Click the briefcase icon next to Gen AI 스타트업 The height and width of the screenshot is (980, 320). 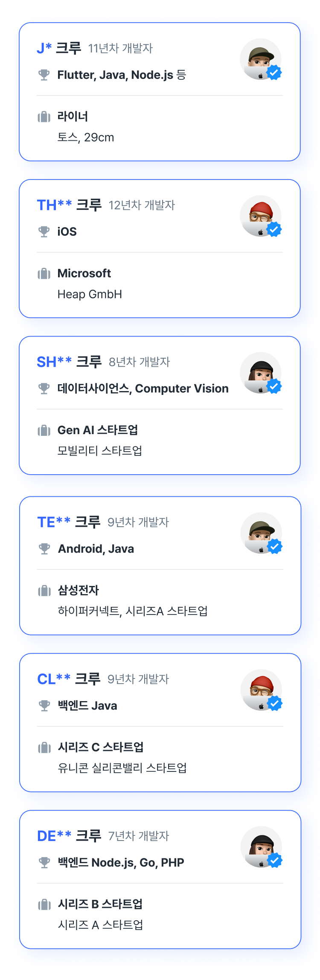(x=44, y=430)
